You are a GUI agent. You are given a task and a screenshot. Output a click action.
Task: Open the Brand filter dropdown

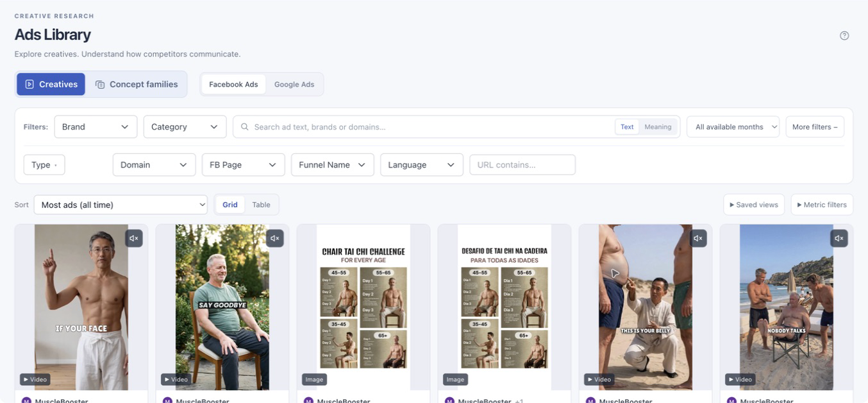[96, 127]
